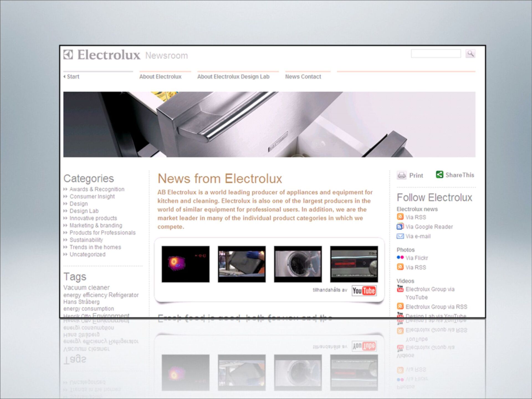The height and width of the screenshot is (399, 532).
Task: Click the energy efficiency tag
Action: (85, 295)
